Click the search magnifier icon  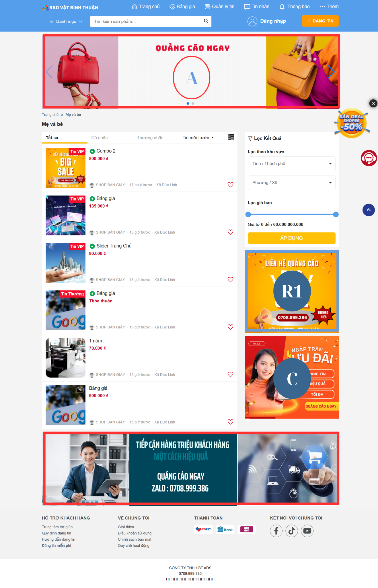[x=206, y=21]
